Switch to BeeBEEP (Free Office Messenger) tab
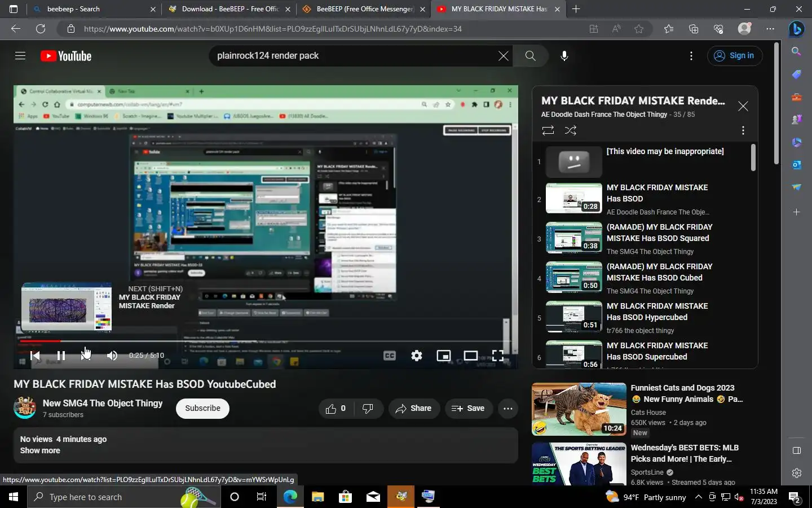 tap(364, 9)
